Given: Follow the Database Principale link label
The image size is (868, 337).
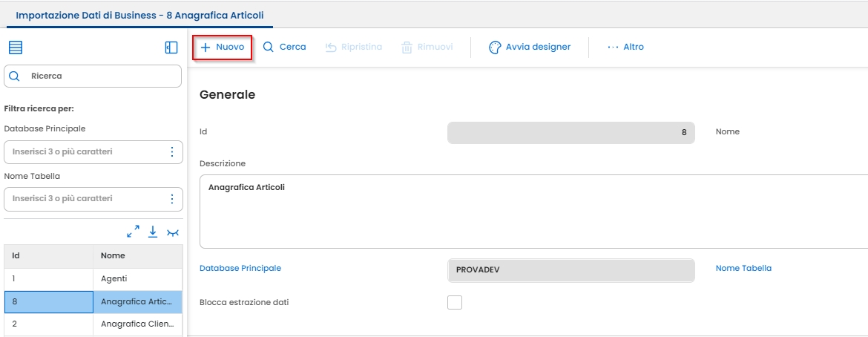Looking at the screenshot, I should pos(240,268).
